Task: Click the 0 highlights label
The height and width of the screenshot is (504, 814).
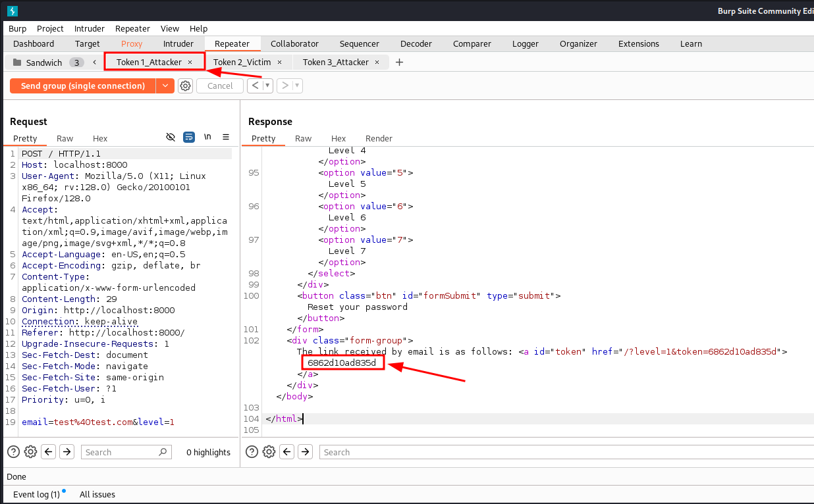Action: (208, 452)
